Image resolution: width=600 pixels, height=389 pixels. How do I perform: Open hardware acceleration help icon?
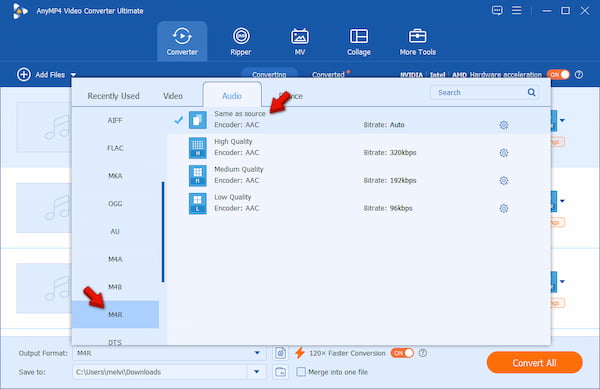579,75
